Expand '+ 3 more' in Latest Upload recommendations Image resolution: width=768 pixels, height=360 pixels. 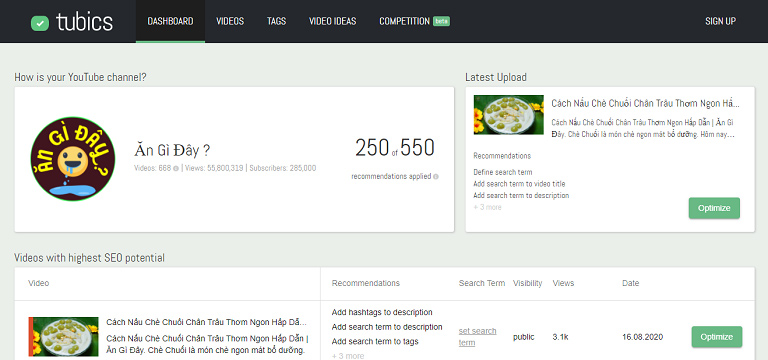tap(487, 207)
